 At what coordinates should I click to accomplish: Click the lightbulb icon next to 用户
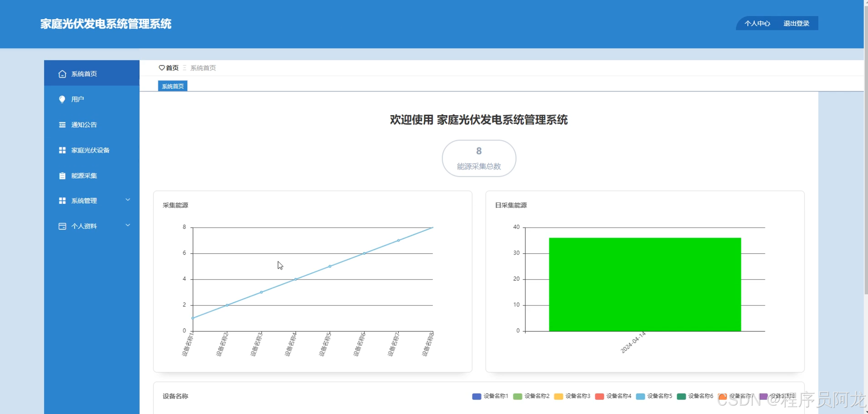tap(62, 99)
